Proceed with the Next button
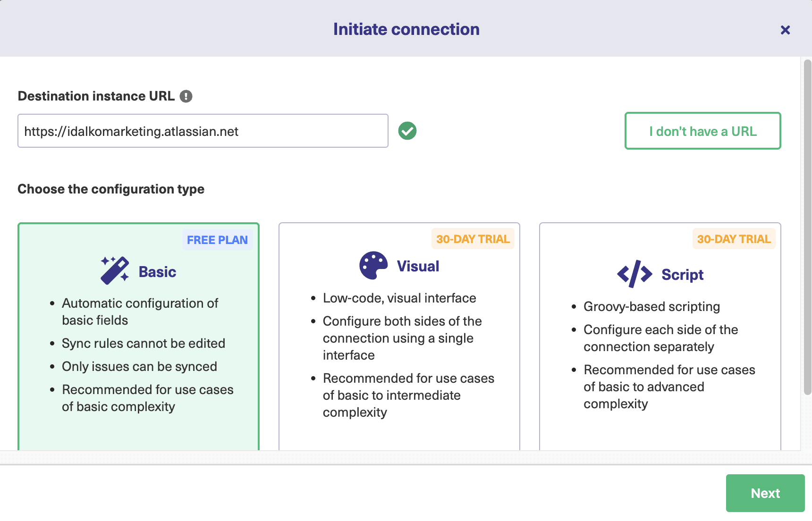Image resolution: width=812 pixels, height=521 pixels. [765, 493]
